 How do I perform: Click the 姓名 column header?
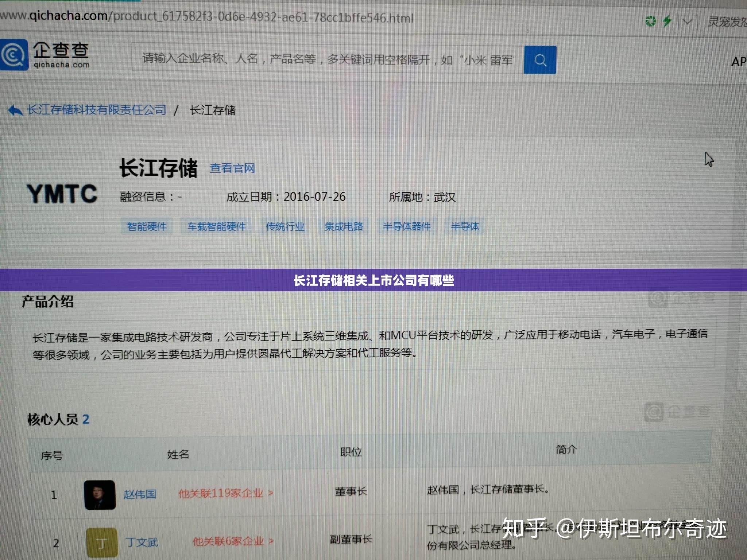pos(178,454)
